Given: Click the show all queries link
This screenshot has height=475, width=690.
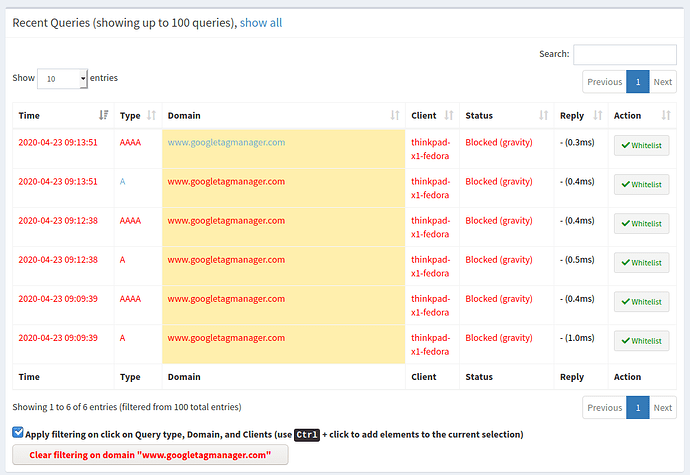Looking at the screenshot, I should tap(261, 21).
